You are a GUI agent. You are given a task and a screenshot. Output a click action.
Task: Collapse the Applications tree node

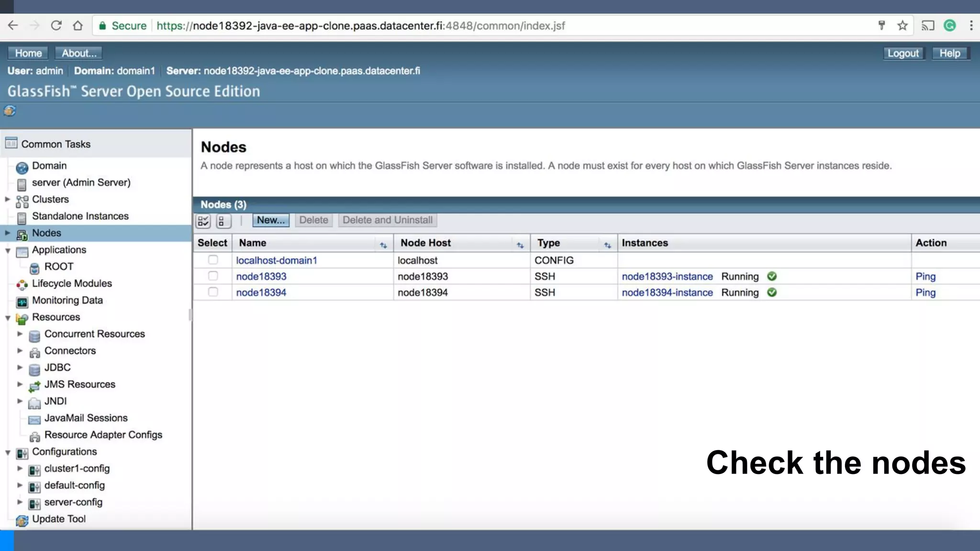8,251
